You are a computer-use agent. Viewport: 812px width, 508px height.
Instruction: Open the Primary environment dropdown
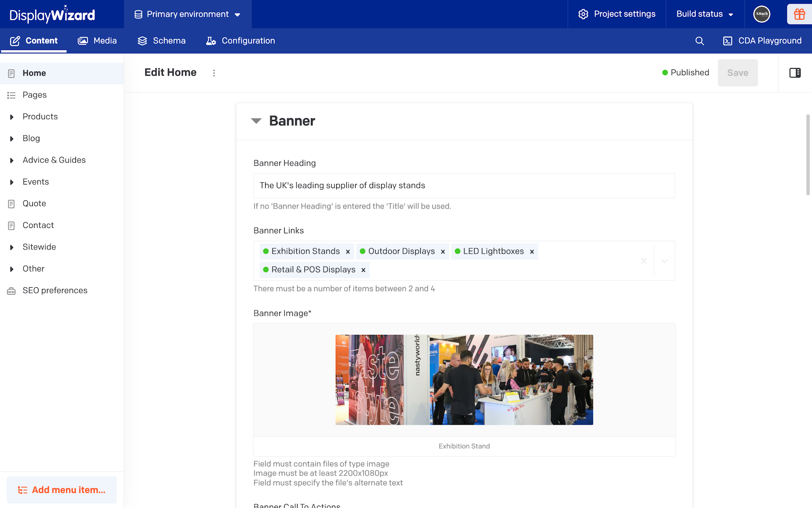(188, 14)
